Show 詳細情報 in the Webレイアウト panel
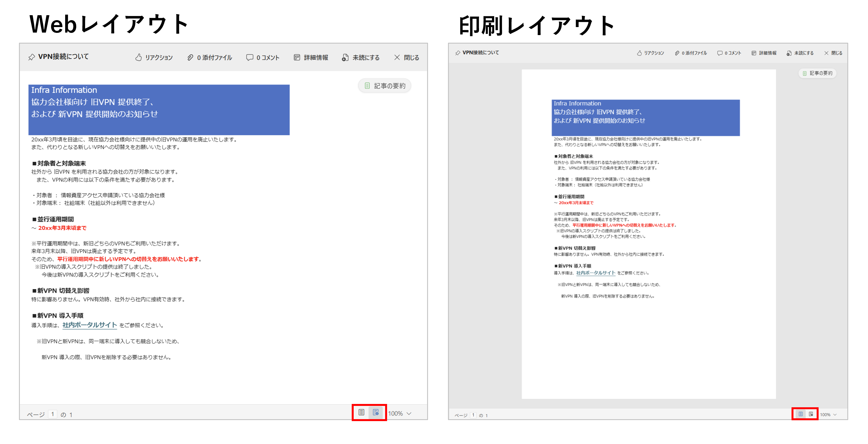 [x=311, y=58]
